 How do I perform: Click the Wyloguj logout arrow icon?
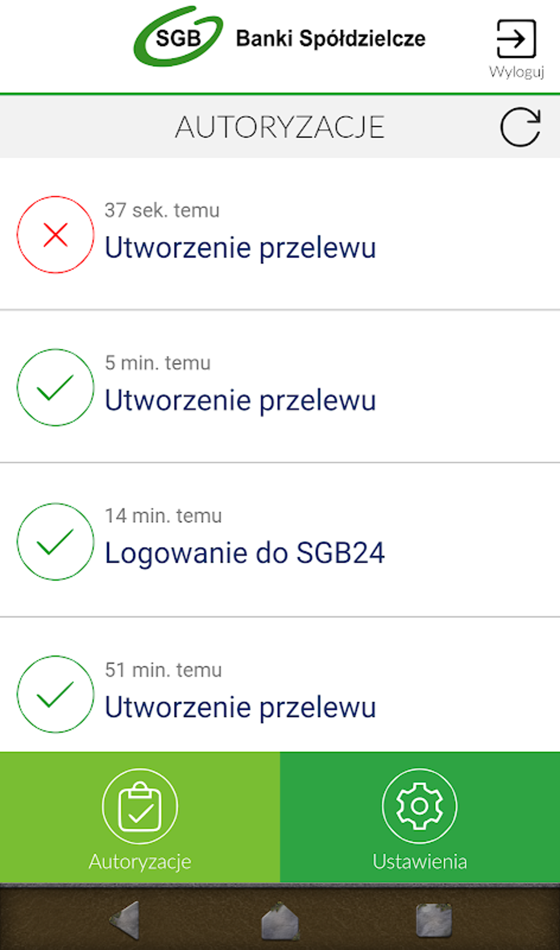(516, 38)
